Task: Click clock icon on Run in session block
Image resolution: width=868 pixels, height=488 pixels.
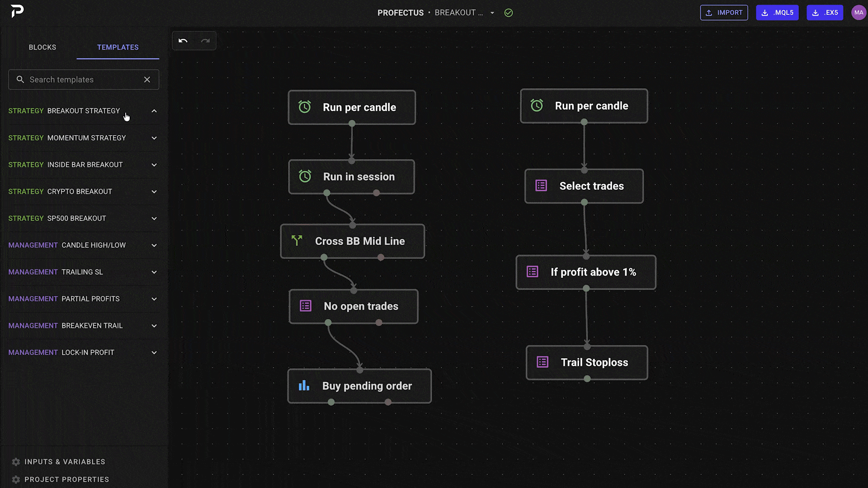Action: pos(305,176)
